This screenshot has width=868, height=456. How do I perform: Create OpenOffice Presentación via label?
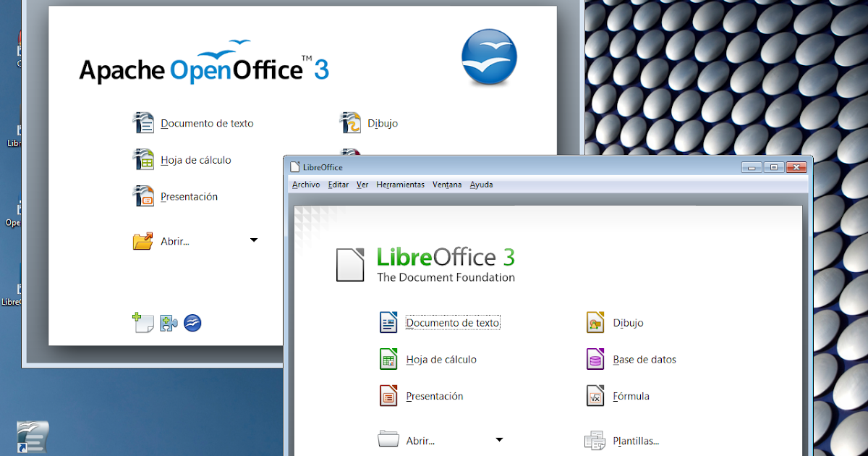coord(189,197)
